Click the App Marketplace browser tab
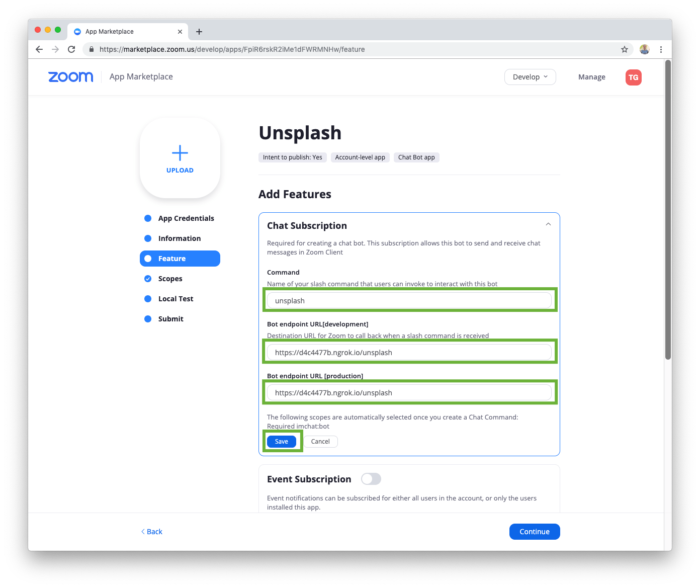 (x=128, y=32)
